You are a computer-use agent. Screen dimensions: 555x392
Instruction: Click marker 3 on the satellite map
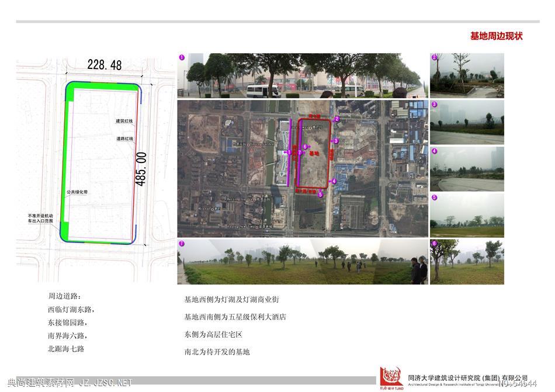pos(336,141)
